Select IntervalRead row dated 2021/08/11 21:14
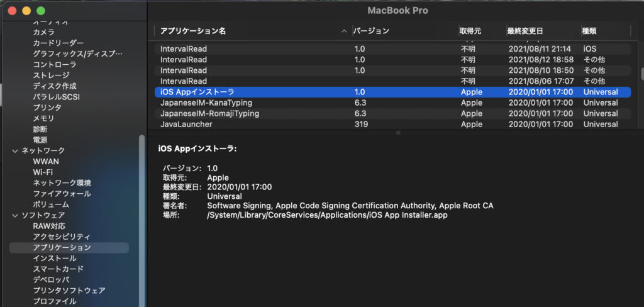Screen dimensions: 644x307 (392, 49)
